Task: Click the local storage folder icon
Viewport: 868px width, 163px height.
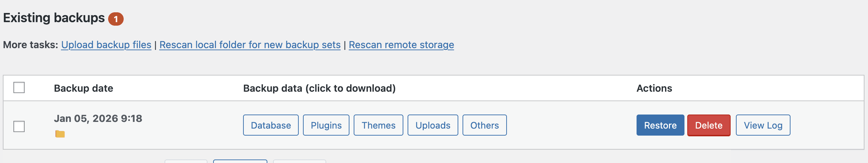Action: [60, 134]
